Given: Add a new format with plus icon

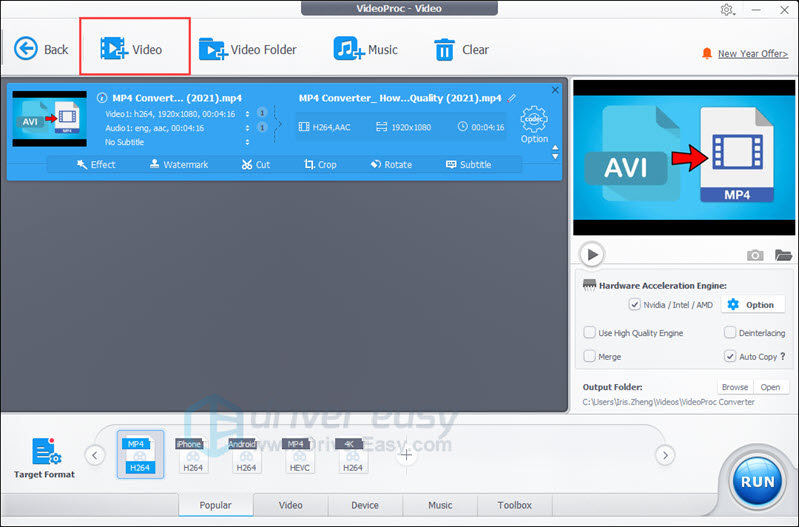Looking at the screenshot, I should (406, 455).
